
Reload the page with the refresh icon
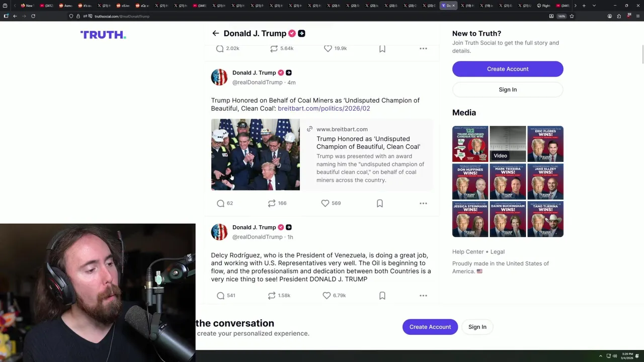[33, 16]
